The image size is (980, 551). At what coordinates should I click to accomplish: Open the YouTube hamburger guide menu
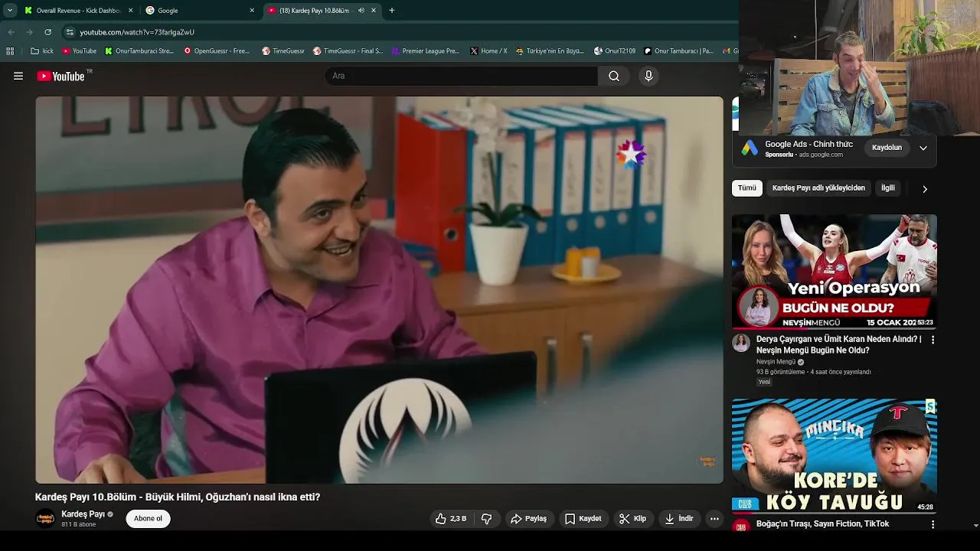tap(18, 76)
